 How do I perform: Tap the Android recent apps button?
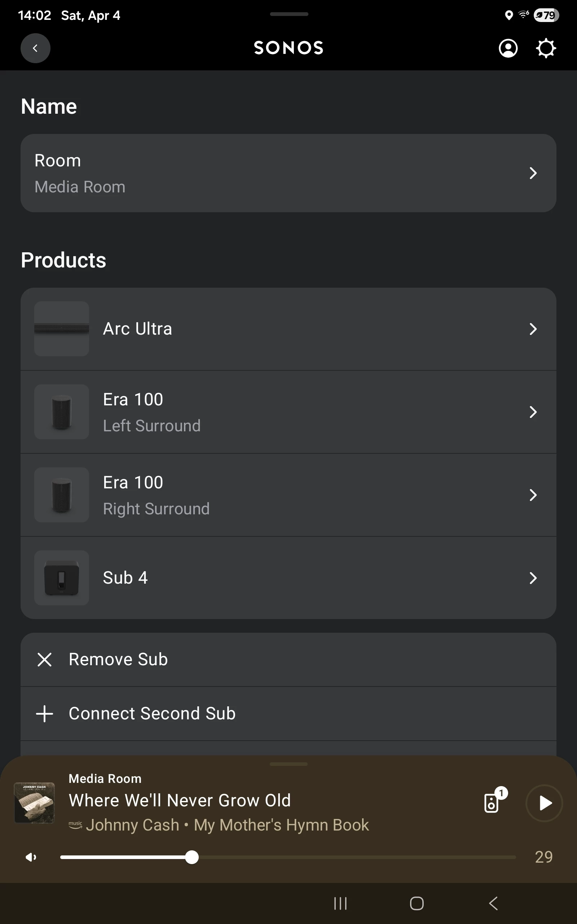(340, 903)
